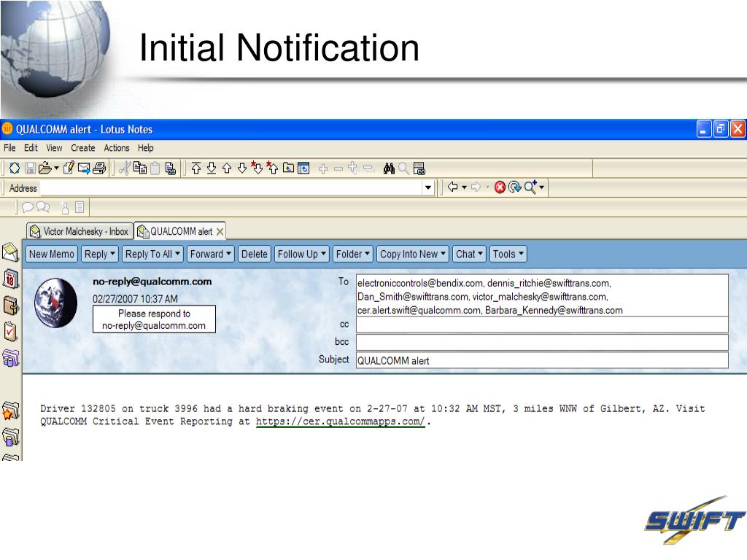Click the sender no-reply@qualcomm.com
The height and width of the screenshot is (560, 747).
(x=152, y=281)
